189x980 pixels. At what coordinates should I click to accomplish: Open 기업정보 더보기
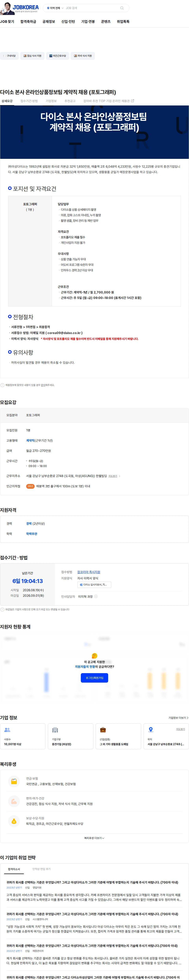coord(178,718)
